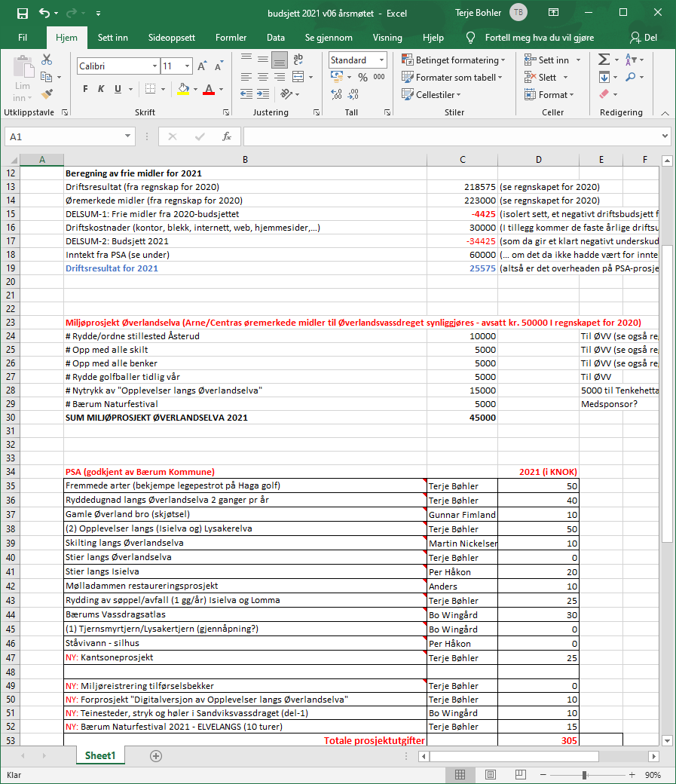Switch to Page Layout view in status bar
The width and height of the screenshot is (676, 784).
pos(491,775)
